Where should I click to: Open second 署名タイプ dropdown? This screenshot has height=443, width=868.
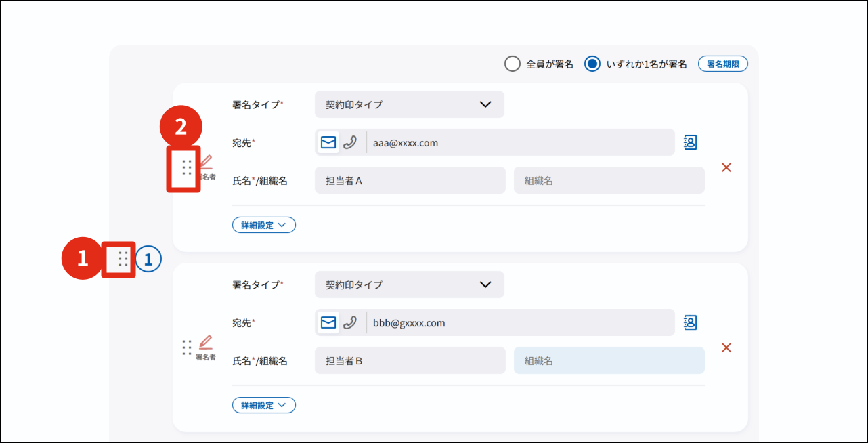click(409, 284)
